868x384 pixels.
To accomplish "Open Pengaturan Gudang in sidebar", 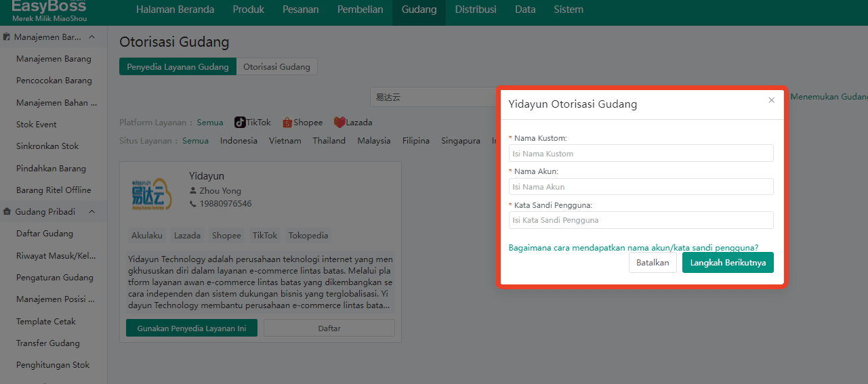I will (54, 278).
